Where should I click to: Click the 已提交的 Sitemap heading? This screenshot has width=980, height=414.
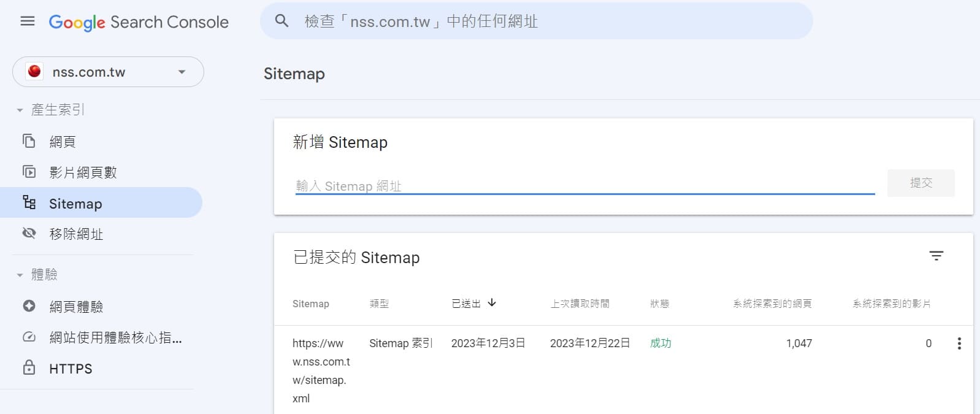click(356, 258)
